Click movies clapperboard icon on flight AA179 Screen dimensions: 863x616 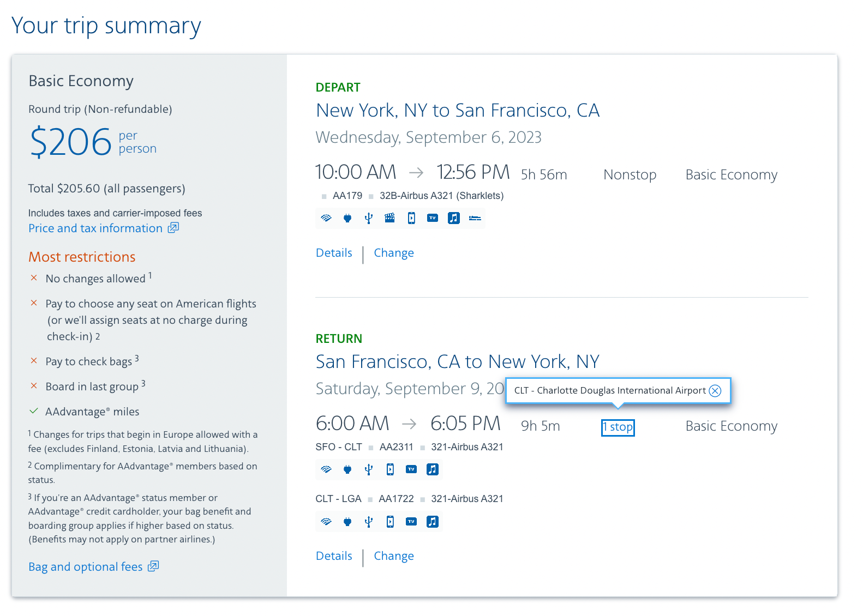point(389,218)
